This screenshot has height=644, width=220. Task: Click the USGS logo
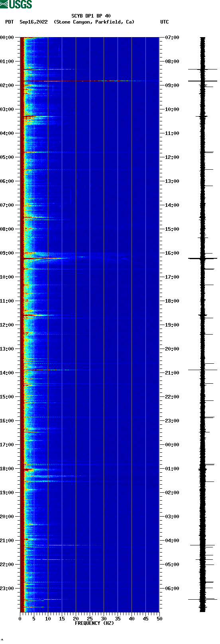point(16,4)
